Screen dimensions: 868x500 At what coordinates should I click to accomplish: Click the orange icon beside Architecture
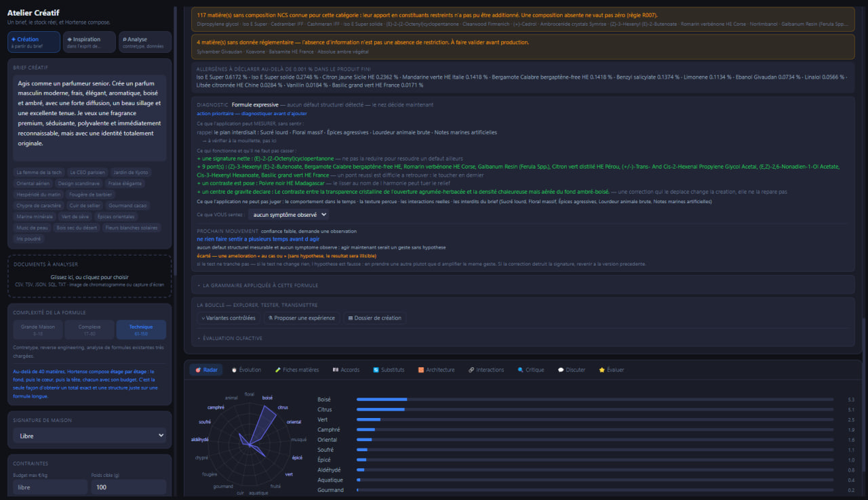421,370
